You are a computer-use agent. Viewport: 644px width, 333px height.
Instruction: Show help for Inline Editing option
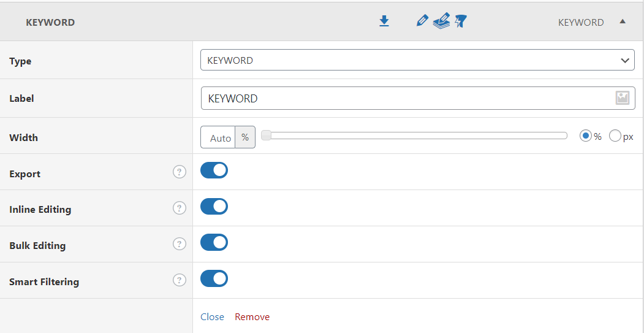pyautogui.click(x=179, y=208)
